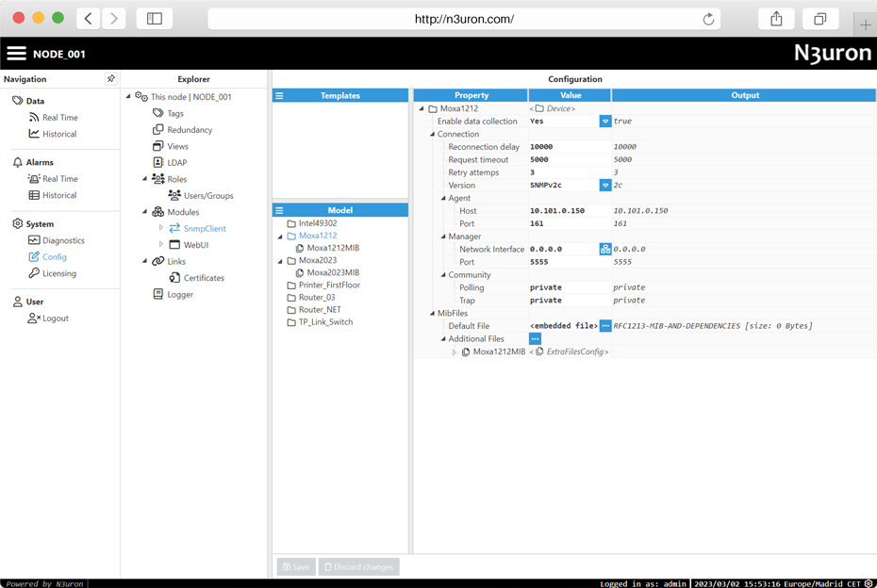Open the SNMP Version dropdown
877x588 pixels.
coord(604,186)
